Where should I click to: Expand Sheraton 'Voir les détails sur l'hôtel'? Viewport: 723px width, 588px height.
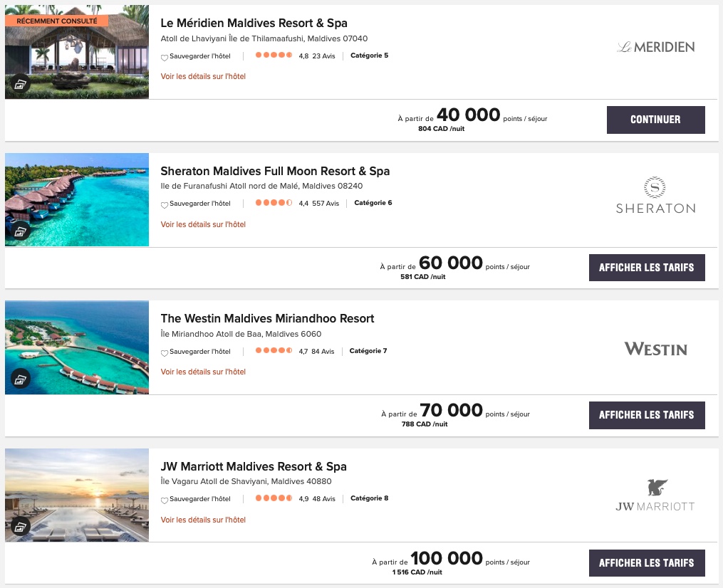(x=203, y=224)
